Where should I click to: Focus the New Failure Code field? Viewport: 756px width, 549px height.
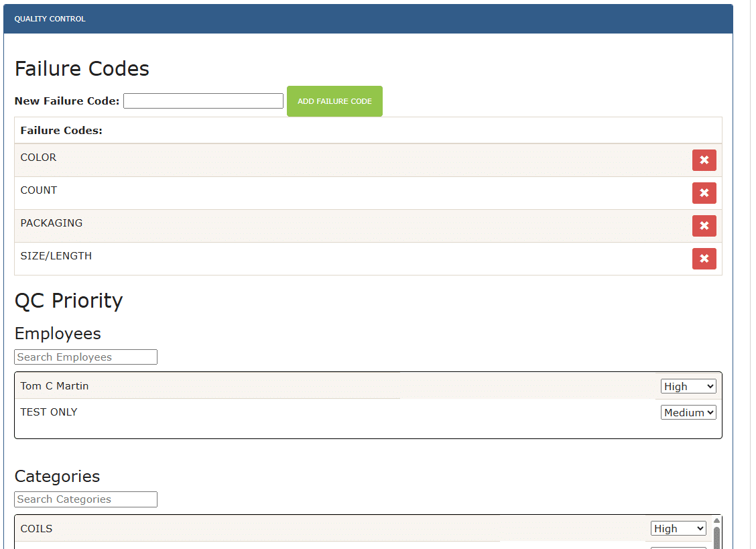click(x=203, y=101)
